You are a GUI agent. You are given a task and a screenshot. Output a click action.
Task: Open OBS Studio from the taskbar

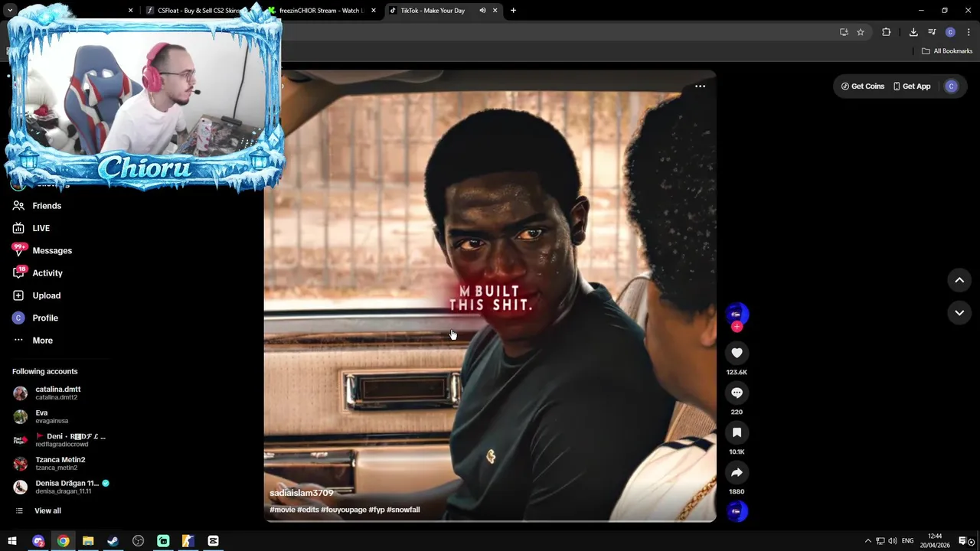coord(138,541)
